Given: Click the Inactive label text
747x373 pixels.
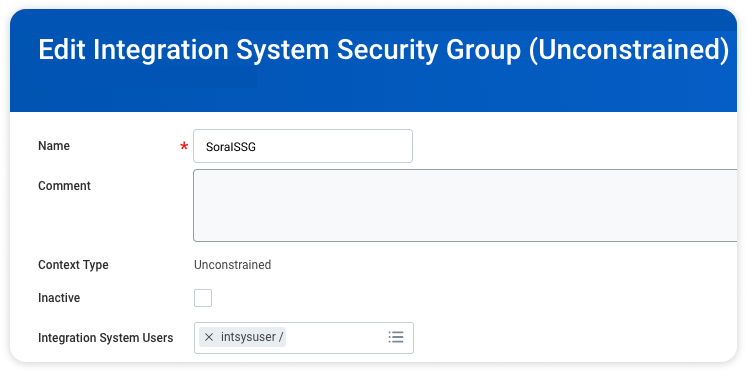Looking at the screenshot, I should tap(59, 298).
